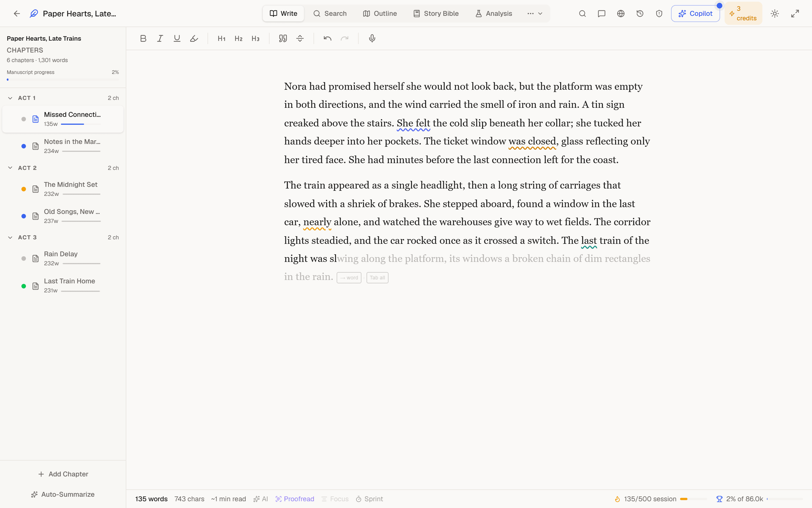
Task: Click the 135/500 session goal
Action: coord(660,499)
